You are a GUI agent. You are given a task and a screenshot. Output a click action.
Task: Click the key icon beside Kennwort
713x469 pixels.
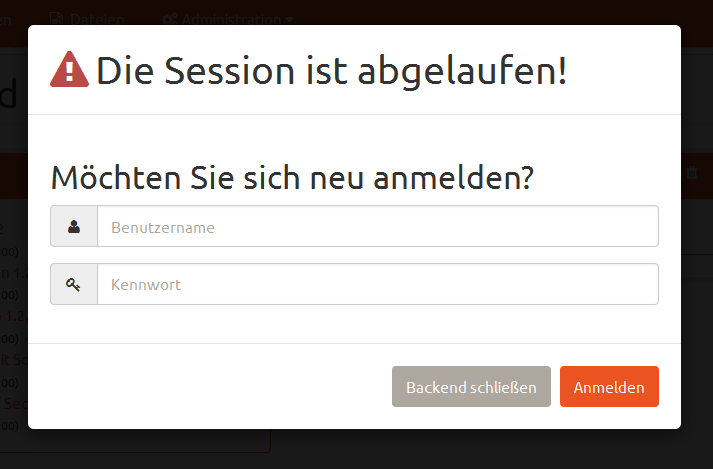click(74, 285)
